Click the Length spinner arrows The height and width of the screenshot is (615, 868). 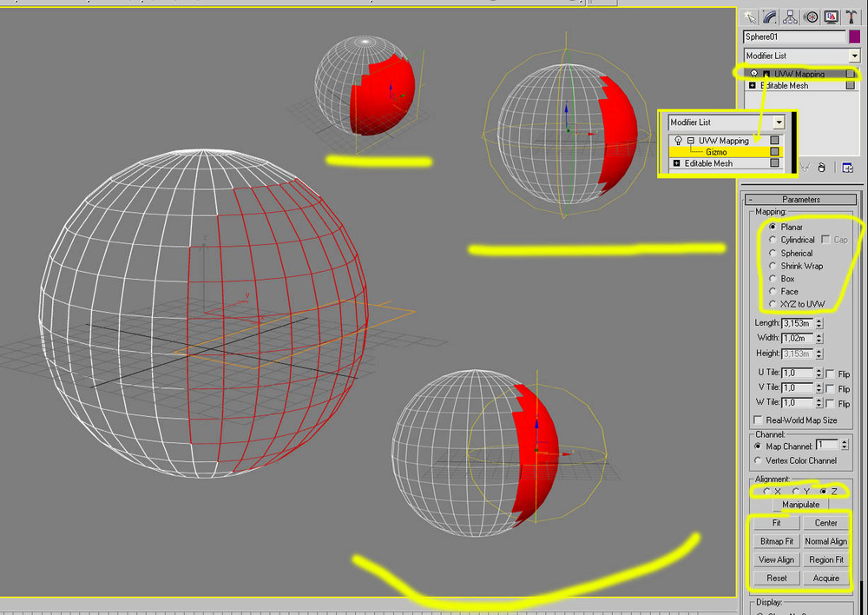click(819, 323)
